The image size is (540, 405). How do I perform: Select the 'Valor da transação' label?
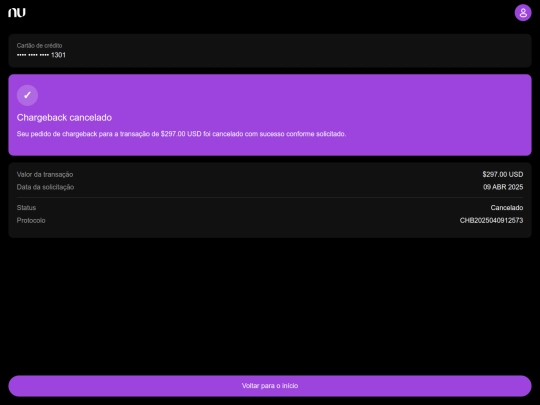point(45,175)
